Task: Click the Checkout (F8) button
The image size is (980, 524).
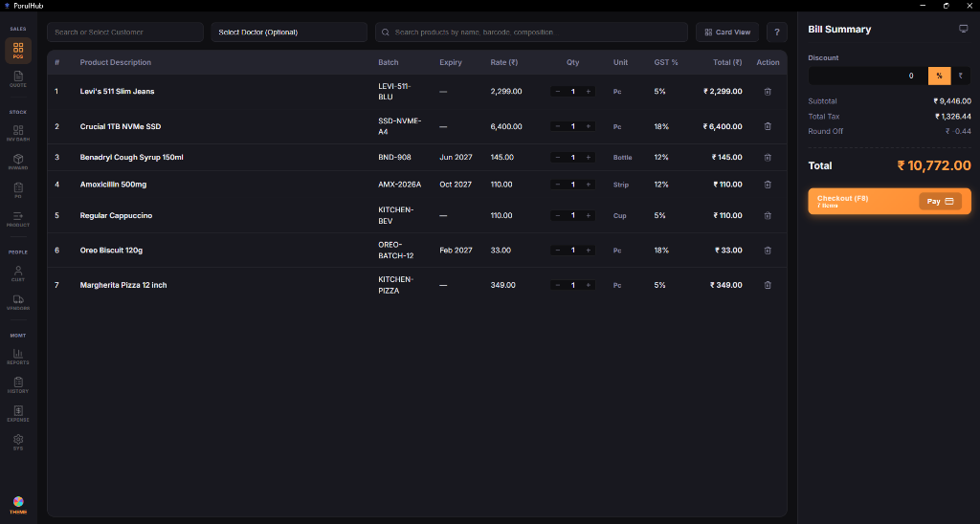Action: pyautogui.click(x=889, y=201)
